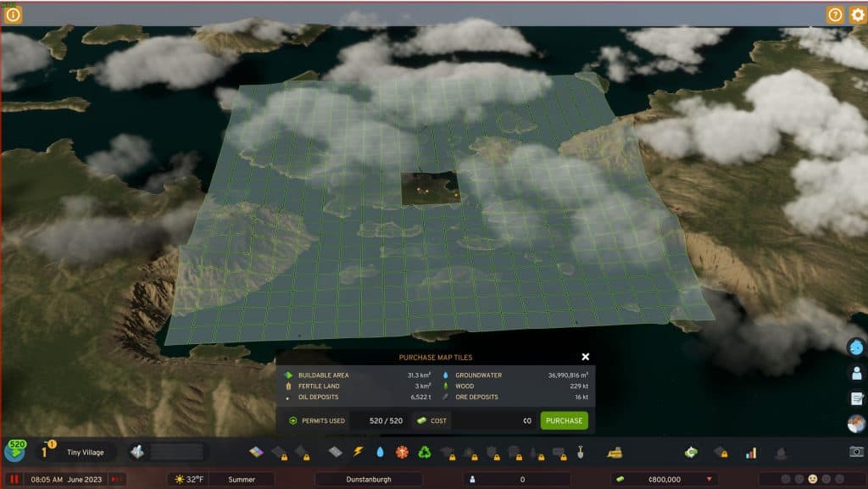Select the Landscaping shovel tool
The width and height of the screenshot is (868, 489).
580,452
